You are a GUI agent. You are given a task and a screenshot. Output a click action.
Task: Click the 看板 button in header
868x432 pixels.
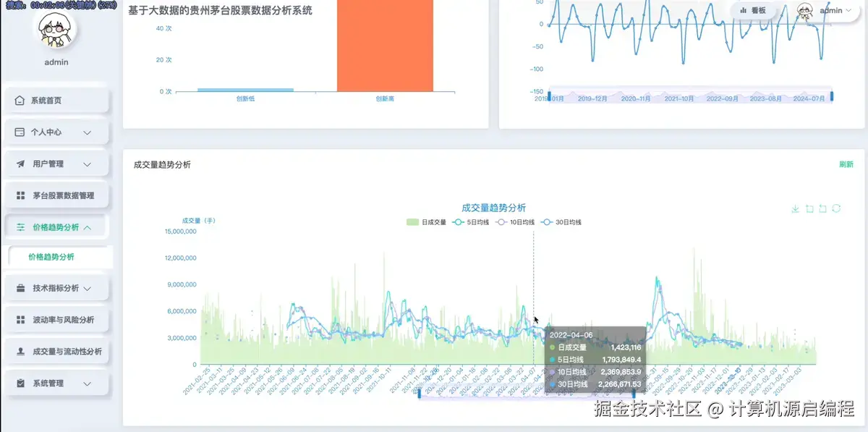point(753,11)
